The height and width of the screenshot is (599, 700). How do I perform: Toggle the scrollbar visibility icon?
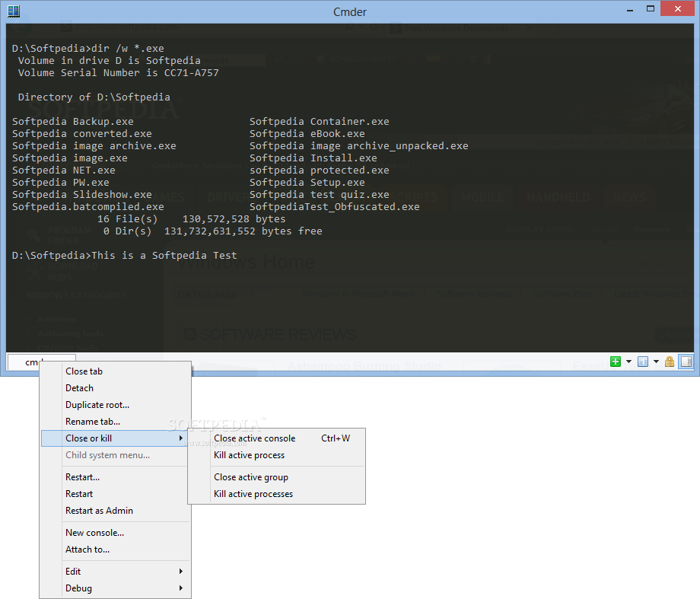(686, 362)
